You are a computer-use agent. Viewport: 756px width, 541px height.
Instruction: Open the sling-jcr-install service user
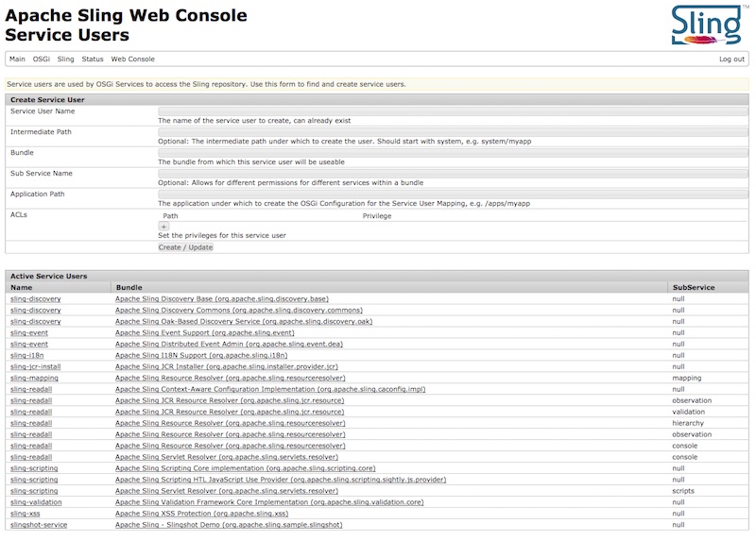click(x=36, y=366)
